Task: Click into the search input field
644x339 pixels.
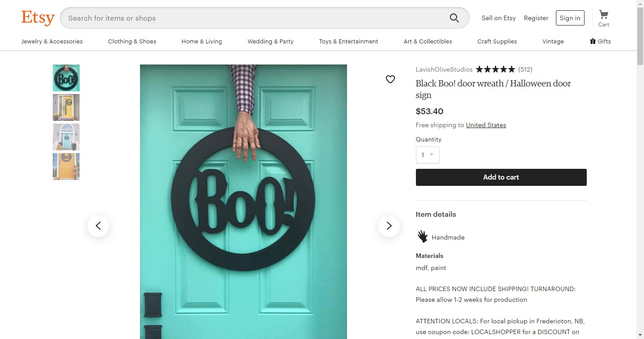Action: [255, 18]
